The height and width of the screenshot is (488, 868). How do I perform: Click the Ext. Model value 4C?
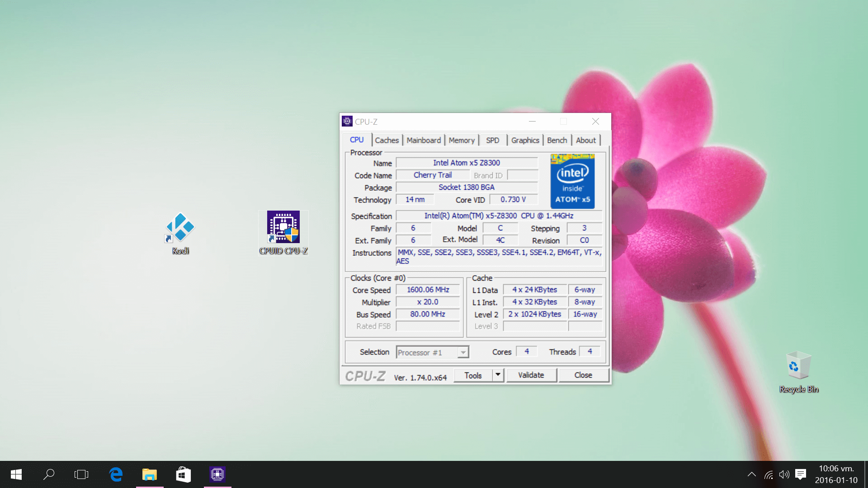coord(500,240)
